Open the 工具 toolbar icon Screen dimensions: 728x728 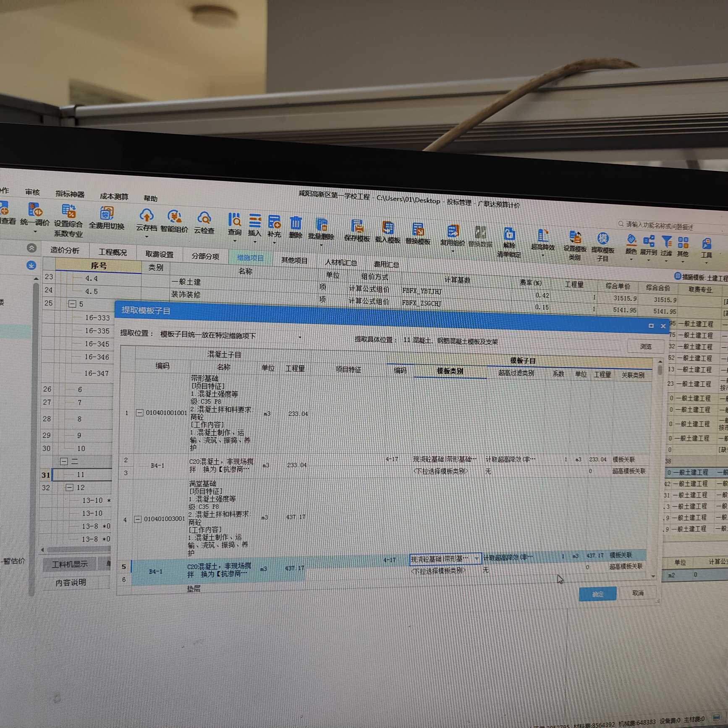(707, 244)
